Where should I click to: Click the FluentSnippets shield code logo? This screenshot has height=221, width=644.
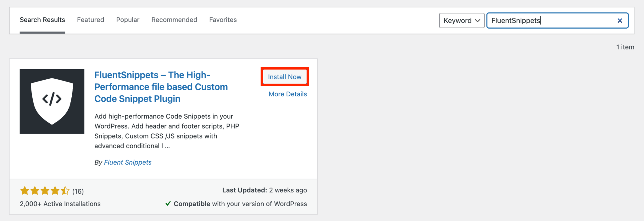(x=52, y=101)
